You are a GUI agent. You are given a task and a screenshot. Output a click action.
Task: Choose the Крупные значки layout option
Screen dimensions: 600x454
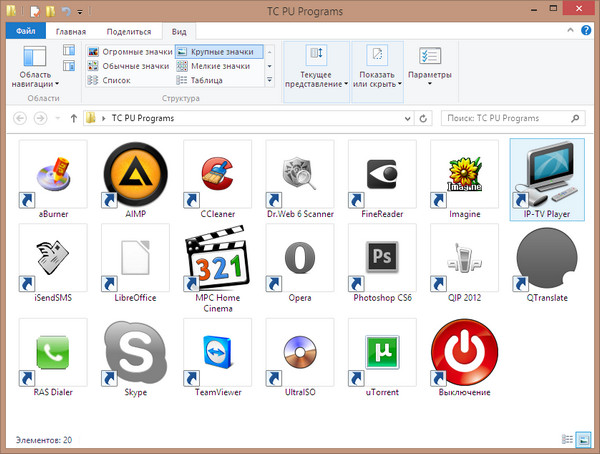[218, 52]
